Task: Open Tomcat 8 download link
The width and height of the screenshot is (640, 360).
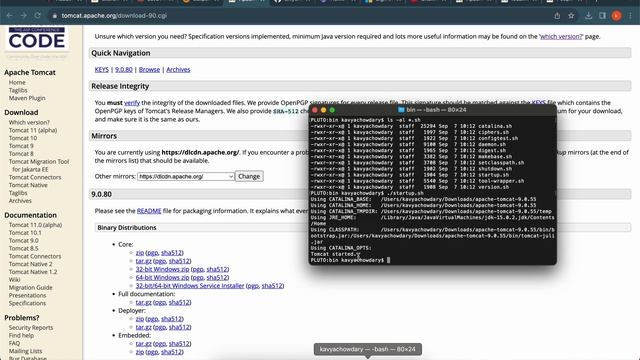Action: (21, 153)
